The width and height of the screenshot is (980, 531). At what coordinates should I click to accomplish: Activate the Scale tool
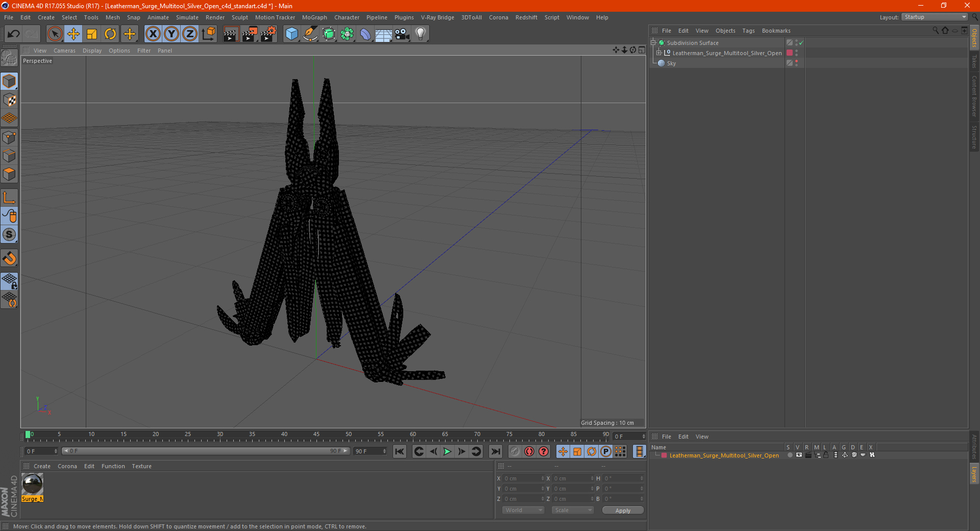coord(92,34)
